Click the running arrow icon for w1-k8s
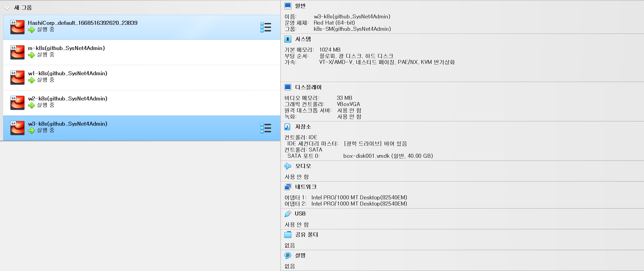 coord(31,80)
